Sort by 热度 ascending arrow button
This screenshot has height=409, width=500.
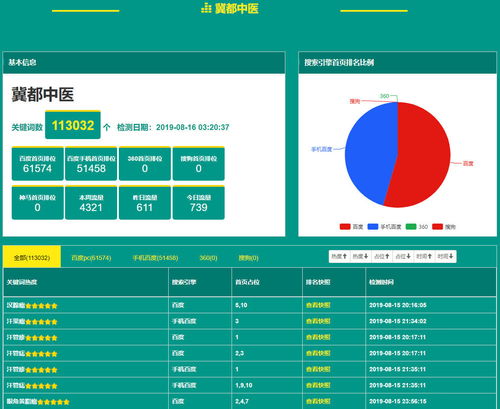point(339,256)
